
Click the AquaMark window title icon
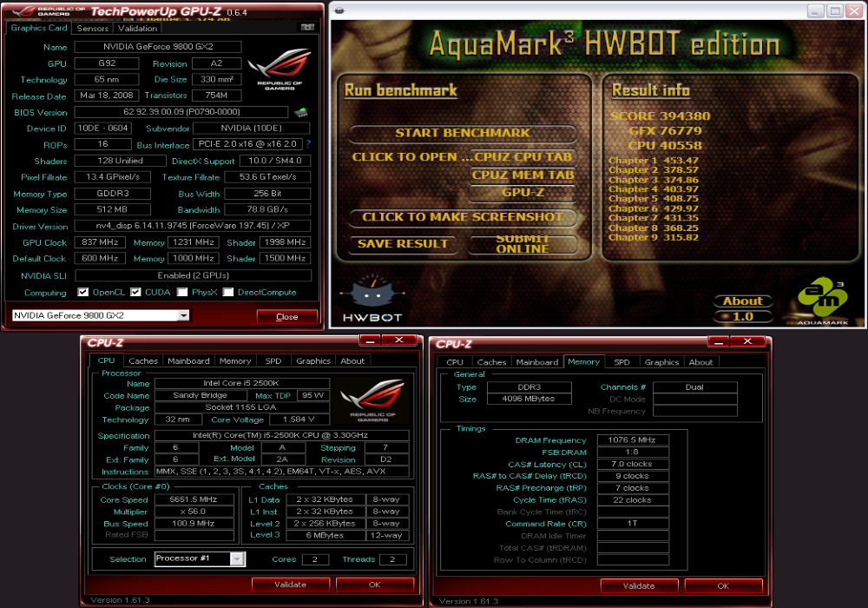click(339, 10)
